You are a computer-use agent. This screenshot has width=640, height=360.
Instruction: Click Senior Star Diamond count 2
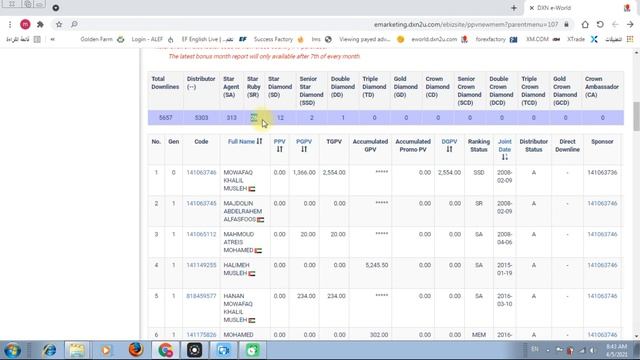(x=311, y=118)
